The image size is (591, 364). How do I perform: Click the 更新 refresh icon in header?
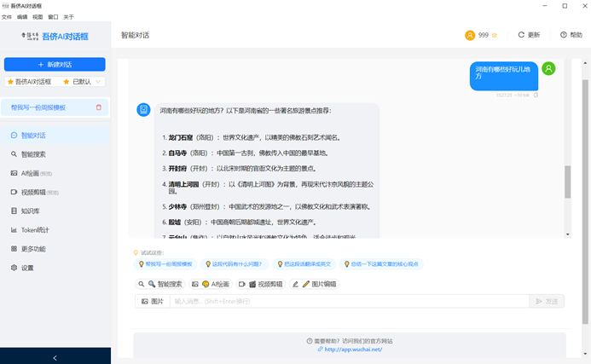[x=521, y=35]
